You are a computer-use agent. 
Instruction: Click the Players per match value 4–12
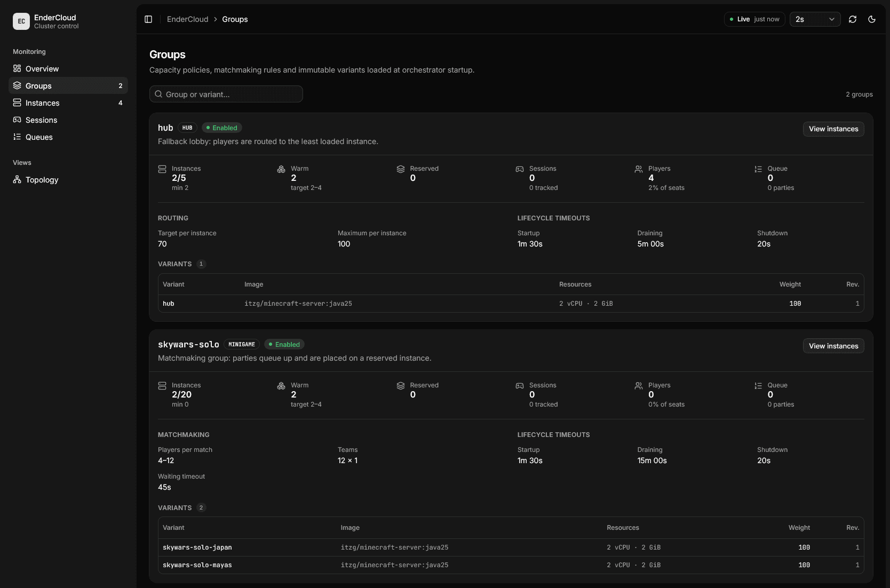coord(166,460)
